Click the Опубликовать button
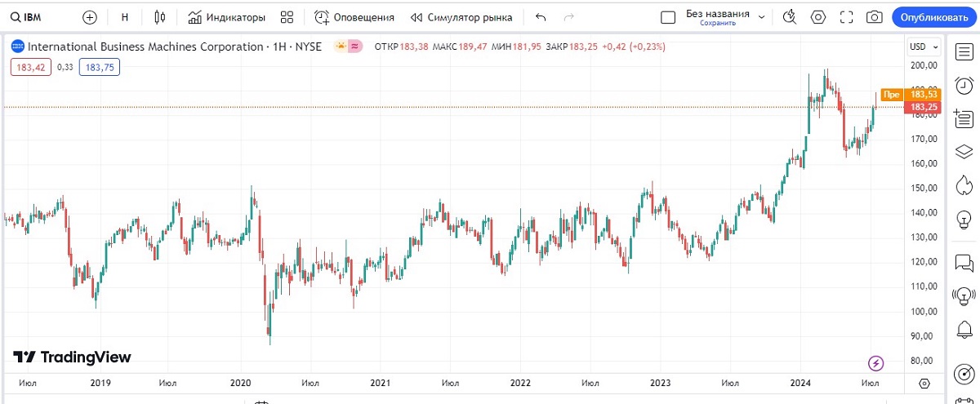The width and height of the screenshot is (980, 404). pos(934,17)
